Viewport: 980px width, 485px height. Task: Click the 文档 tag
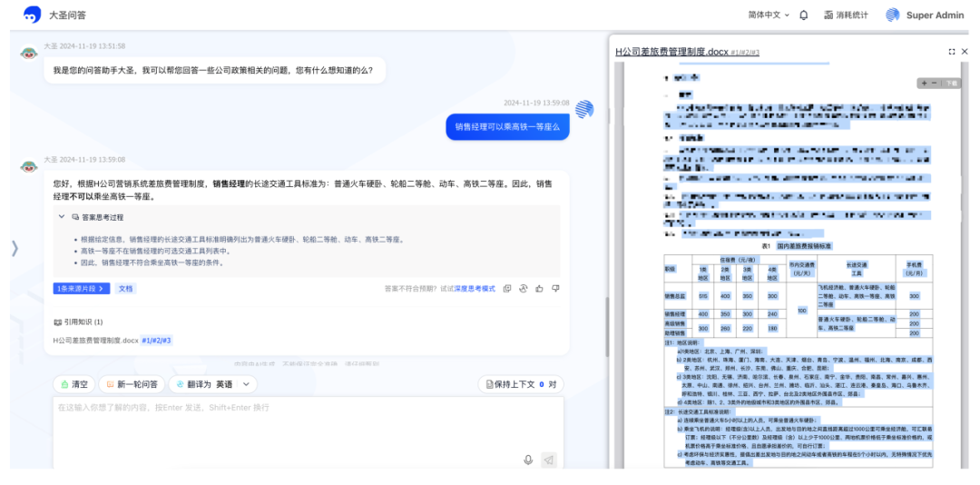pos(125,289)
